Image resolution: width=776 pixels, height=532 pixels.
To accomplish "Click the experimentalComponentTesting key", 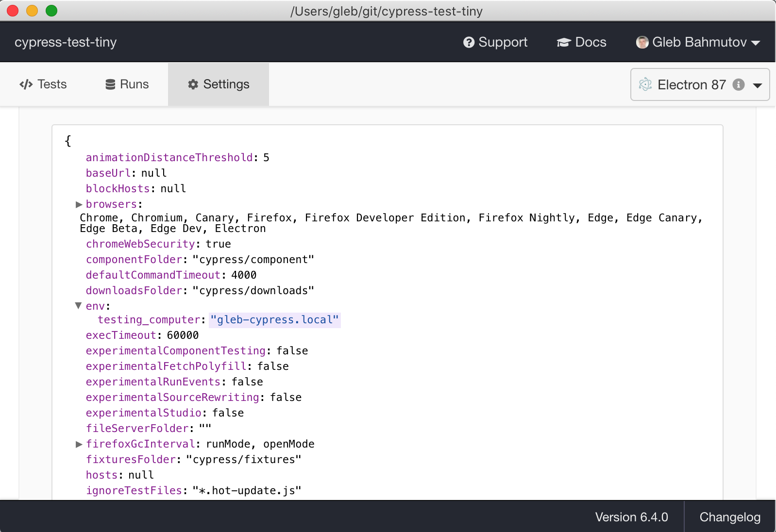I will coord(176,351).
